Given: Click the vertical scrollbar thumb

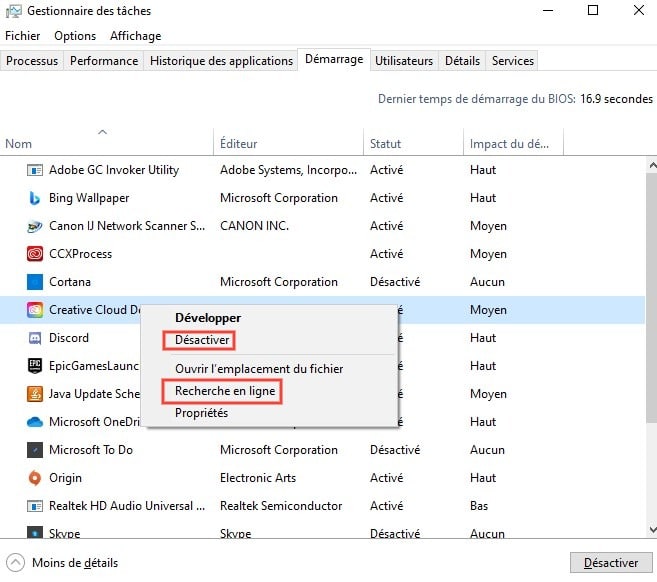Looking at the screenshot, I should [652, 297].
